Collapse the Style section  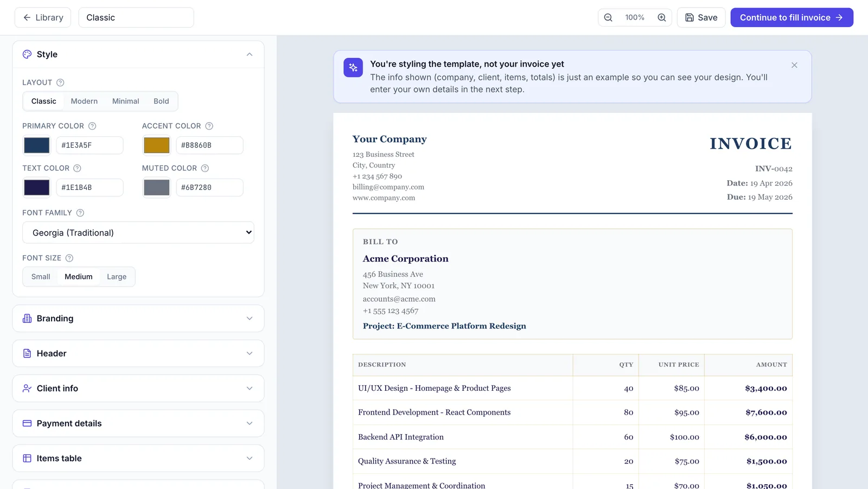[x=250, y=54]
